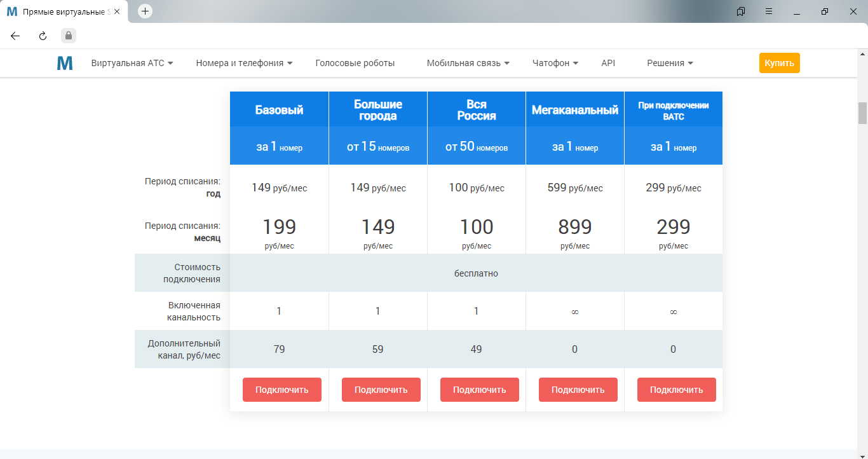Click the 'Стоимость подключения' row label
This screenshot has height=459, width=868.
pyautogui.click(x=192, y=273)
